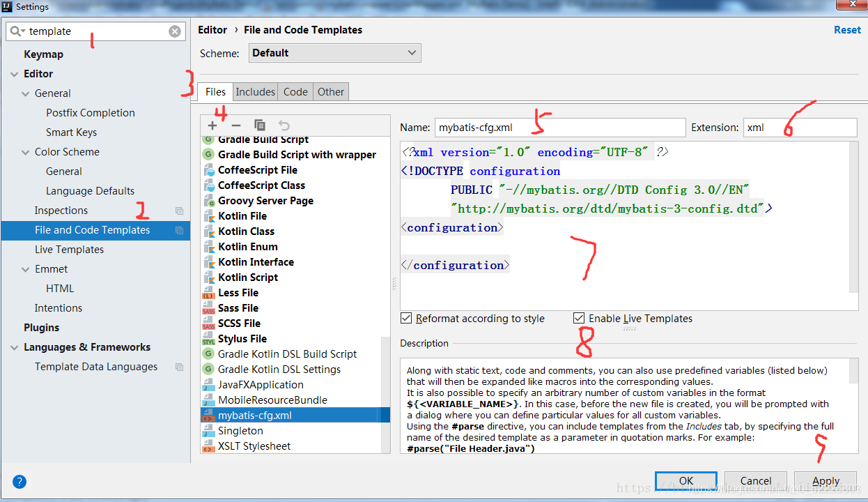Image resolution: width=868 pixels, height=502 pixels.
Task: Add a new file template with the plus icon
Action: pos(212,125)
